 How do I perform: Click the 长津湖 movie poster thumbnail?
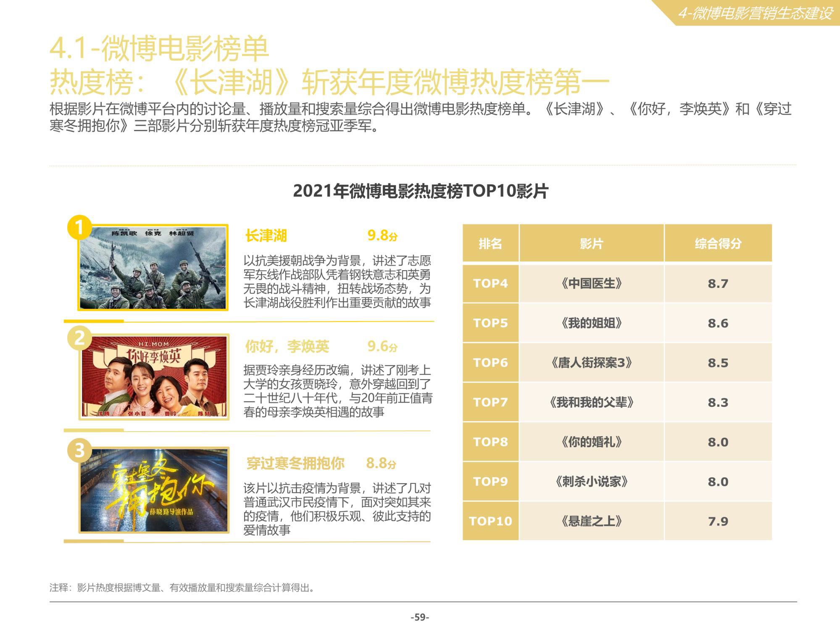pyautogui.click(x=153, y=268)
